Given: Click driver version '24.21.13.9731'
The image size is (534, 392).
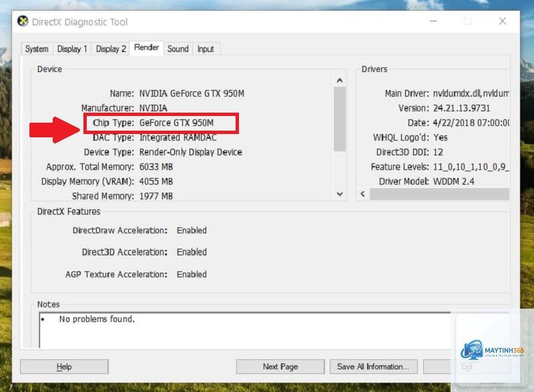Looking at the screenshot, I should (461, 108).
